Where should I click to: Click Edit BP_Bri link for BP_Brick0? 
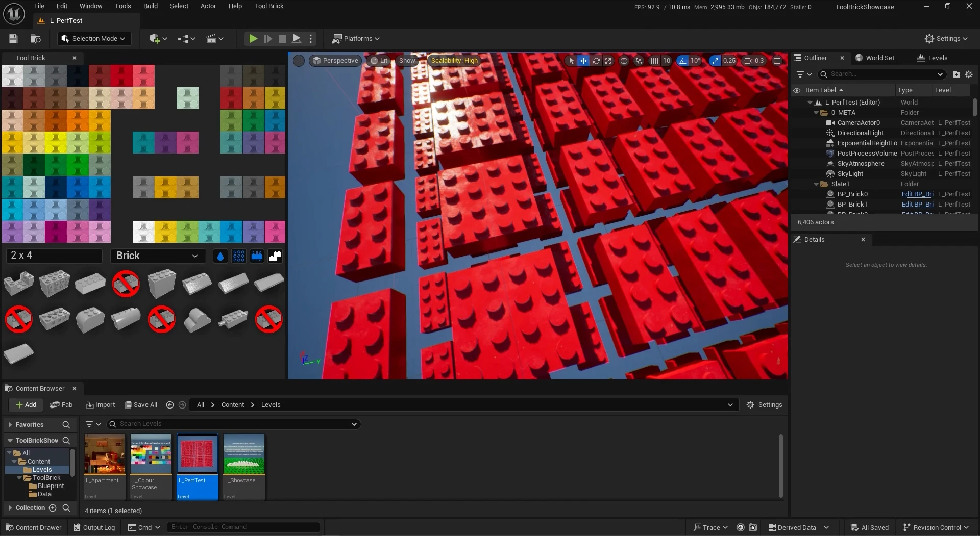point(917,194)
